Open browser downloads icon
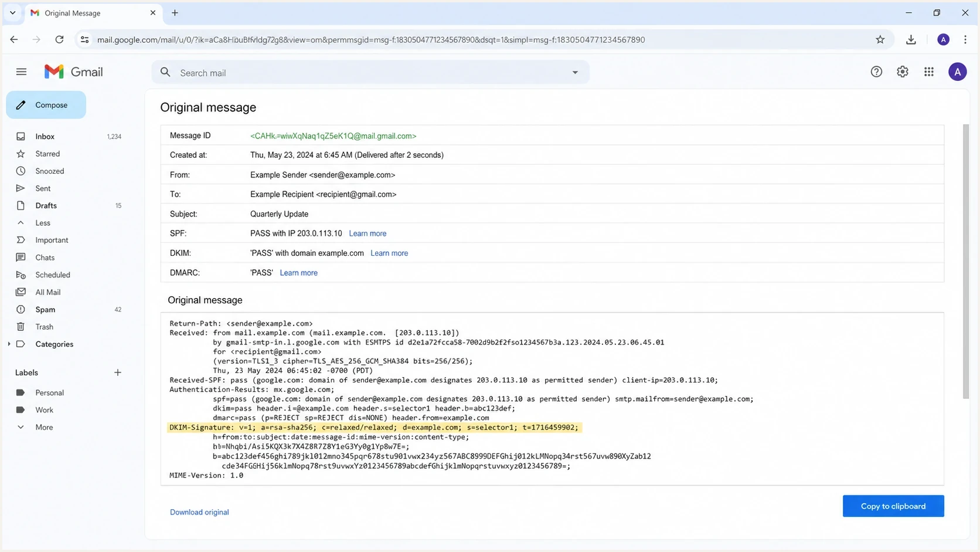980x552 pixels. (911, 39)
